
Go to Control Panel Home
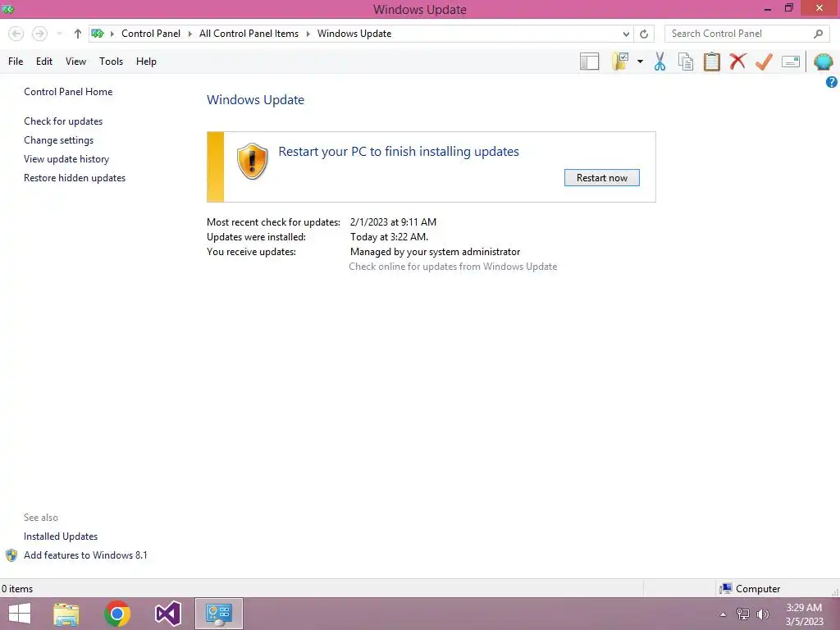click(x=68, y=92)
